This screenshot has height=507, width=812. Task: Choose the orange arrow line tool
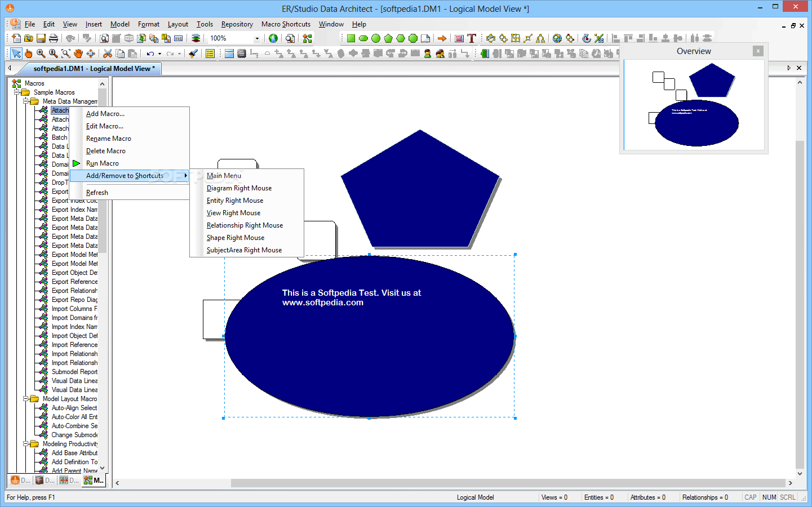click(x=442, y=38)
